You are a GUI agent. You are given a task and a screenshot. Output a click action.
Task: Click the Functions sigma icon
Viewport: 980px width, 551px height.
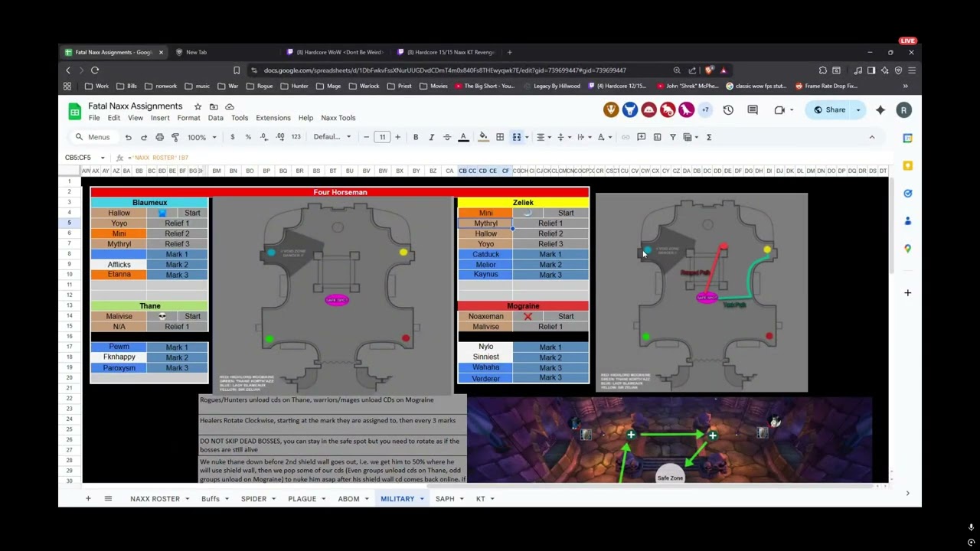709,137
